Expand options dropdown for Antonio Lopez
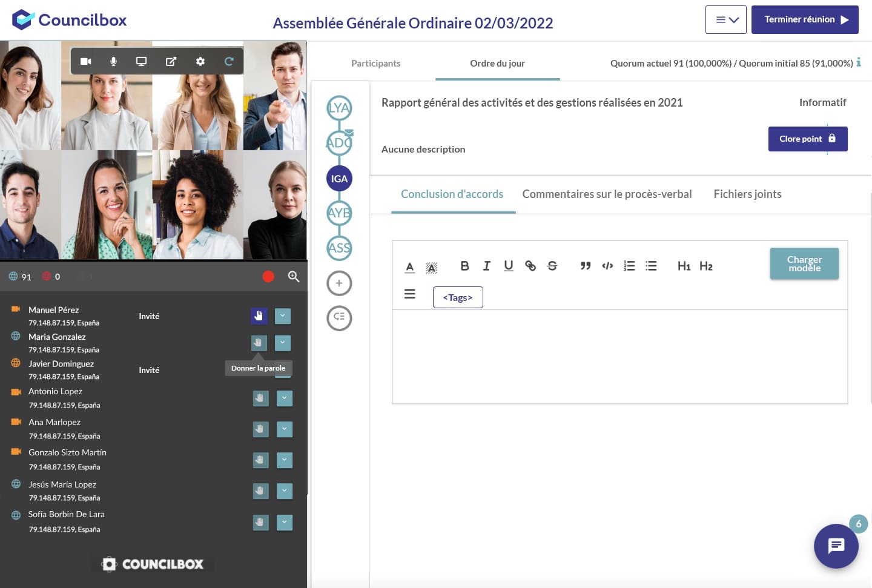This screenshot has width=872, height=588. coord(285,398)
